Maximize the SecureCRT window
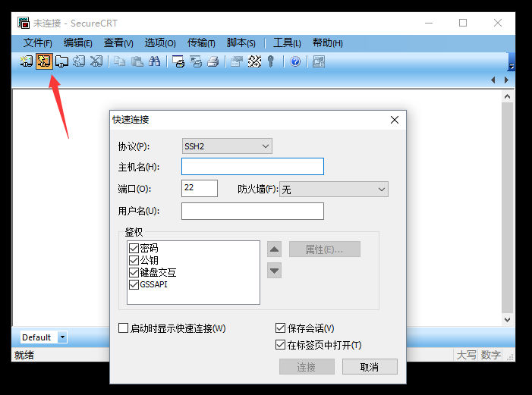This screenshot has width=532, height=395. click(463, 23)
